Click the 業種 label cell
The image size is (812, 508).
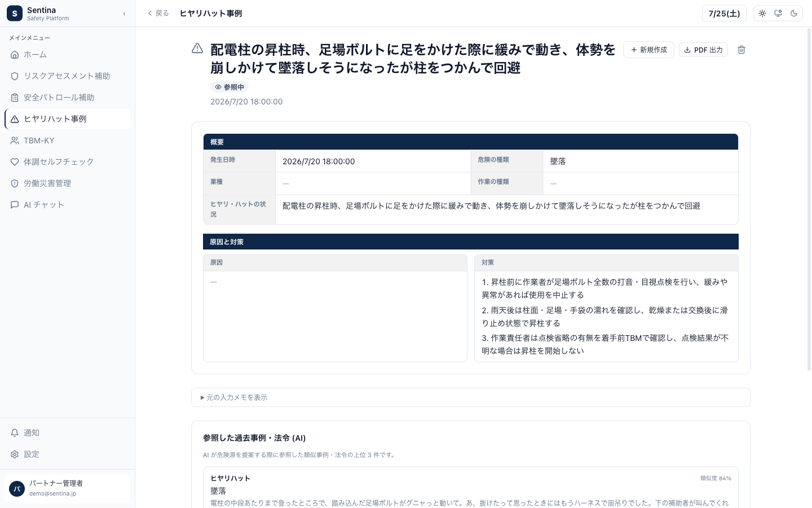click(239, 183)
